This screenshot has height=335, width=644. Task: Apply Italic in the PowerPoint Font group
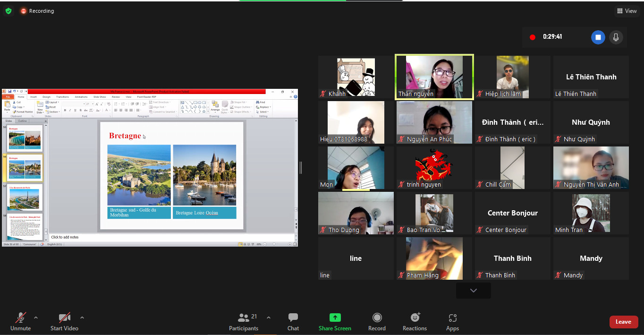point(70,110)
